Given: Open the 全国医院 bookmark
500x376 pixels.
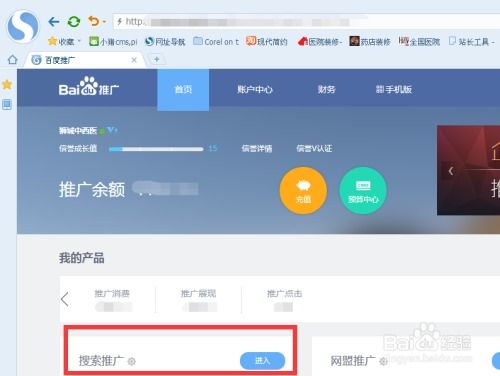Looking at the screenshot, I should click(419, 42).
